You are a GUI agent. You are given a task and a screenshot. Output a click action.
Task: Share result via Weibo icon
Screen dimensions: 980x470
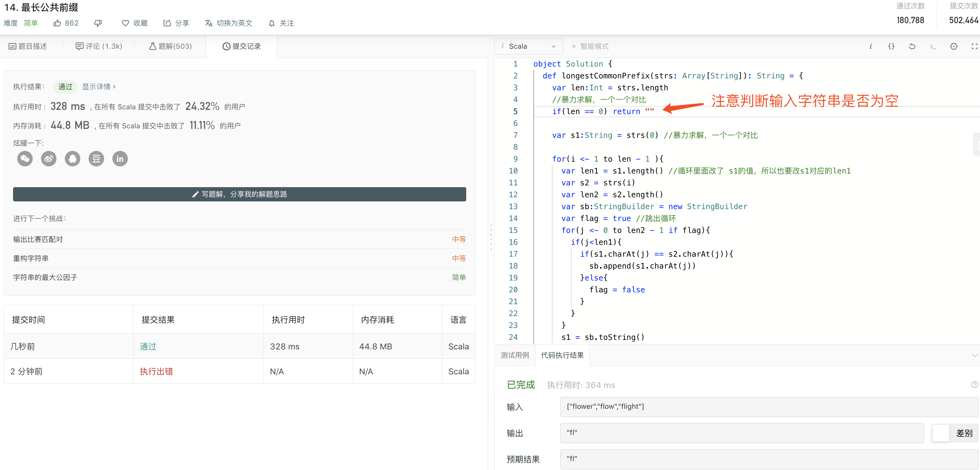coord(49,159)
